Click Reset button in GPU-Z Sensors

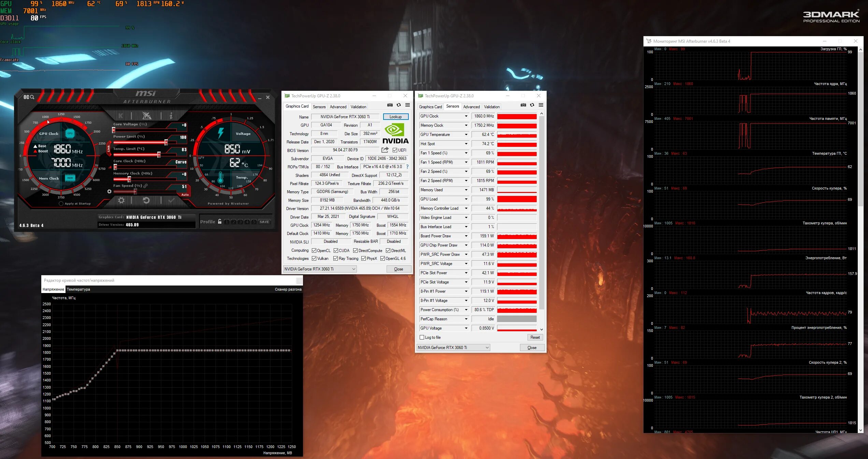[535, 337]
